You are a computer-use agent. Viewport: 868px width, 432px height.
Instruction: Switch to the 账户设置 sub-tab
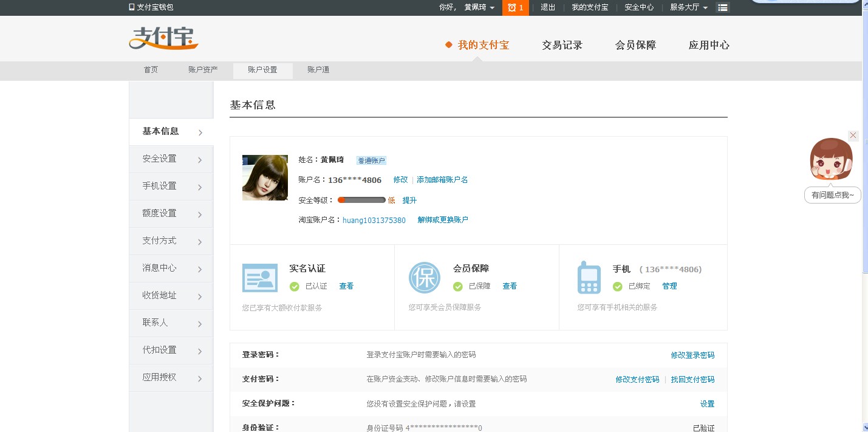[x=262, y=70]
